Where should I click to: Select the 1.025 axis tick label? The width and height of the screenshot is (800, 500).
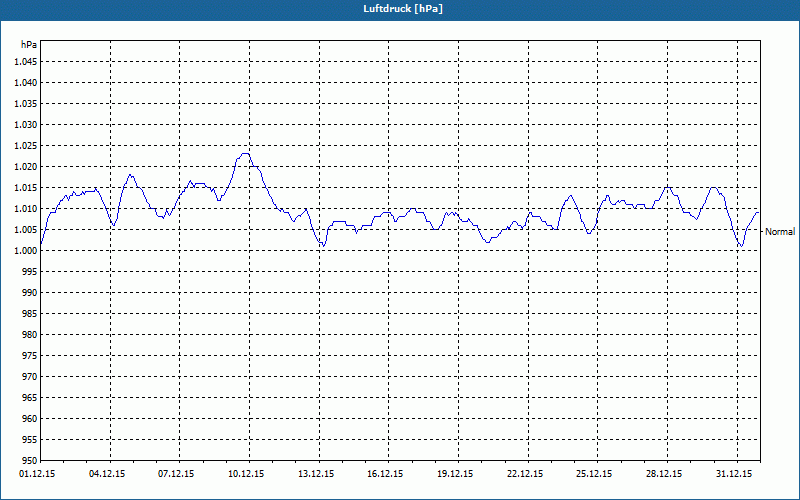click(27, 145)
